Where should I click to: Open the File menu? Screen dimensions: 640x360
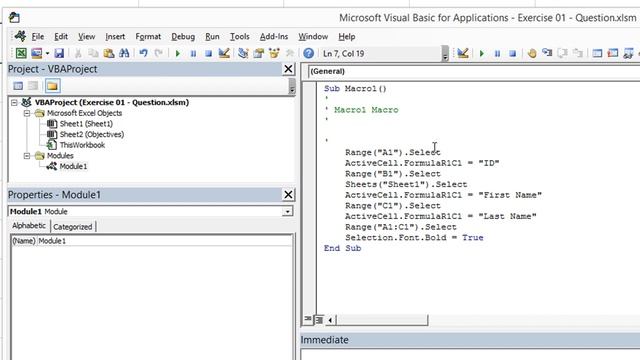(38, 36)
